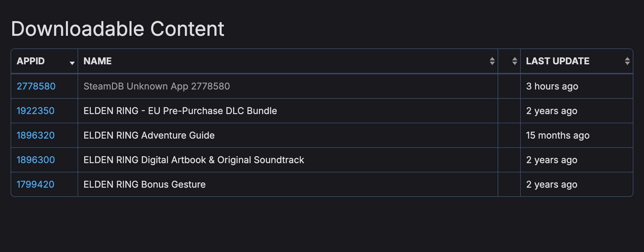
Task: Open app ID 1896300 link
Action: (x=36, y=160)
